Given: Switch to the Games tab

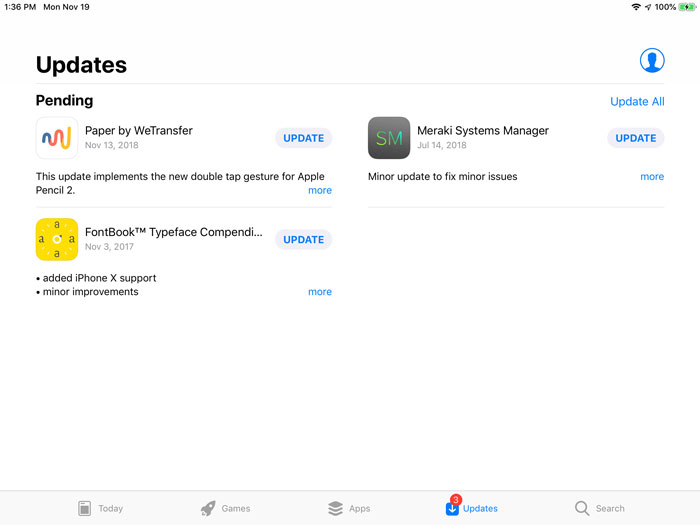Looking at the screenshot, I should click(225, 508).
